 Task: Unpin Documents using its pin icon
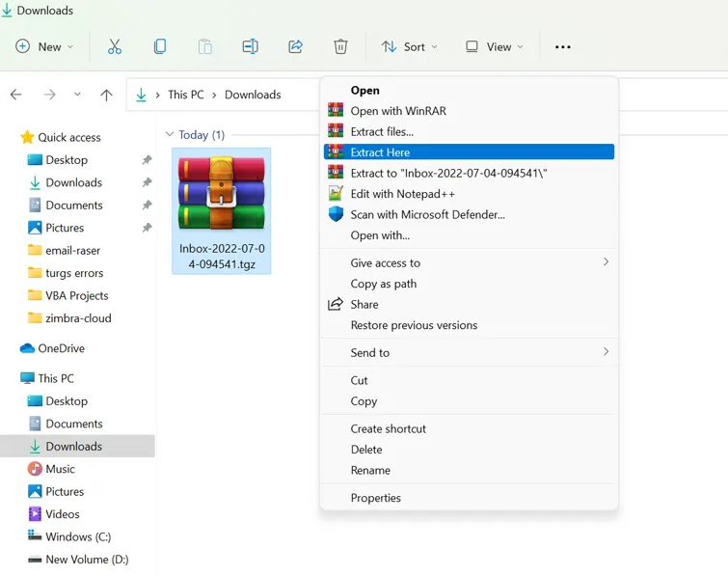(x=147, y=205)
